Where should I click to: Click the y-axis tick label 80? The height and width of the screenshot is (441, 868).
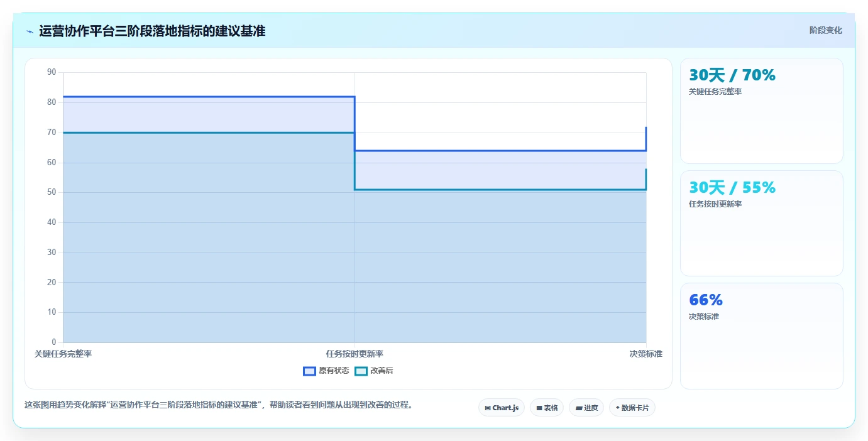[x=52, y=102]
